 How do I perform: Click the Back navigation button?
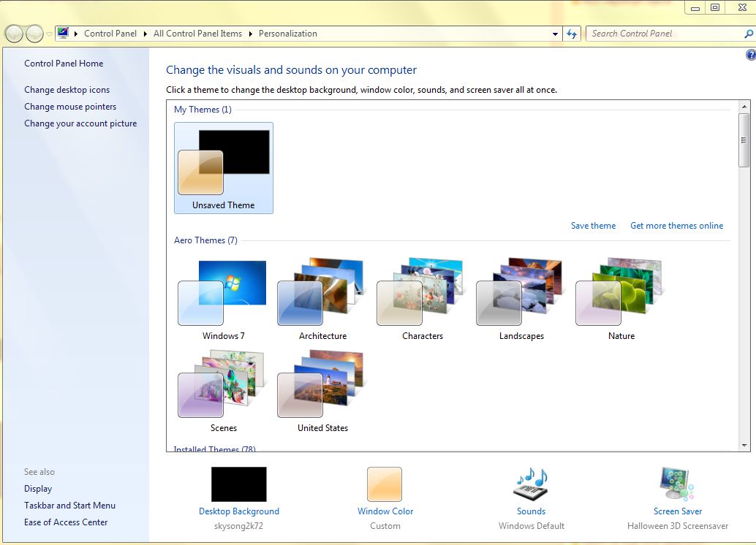pyautogui.click(x=14, y=34)
